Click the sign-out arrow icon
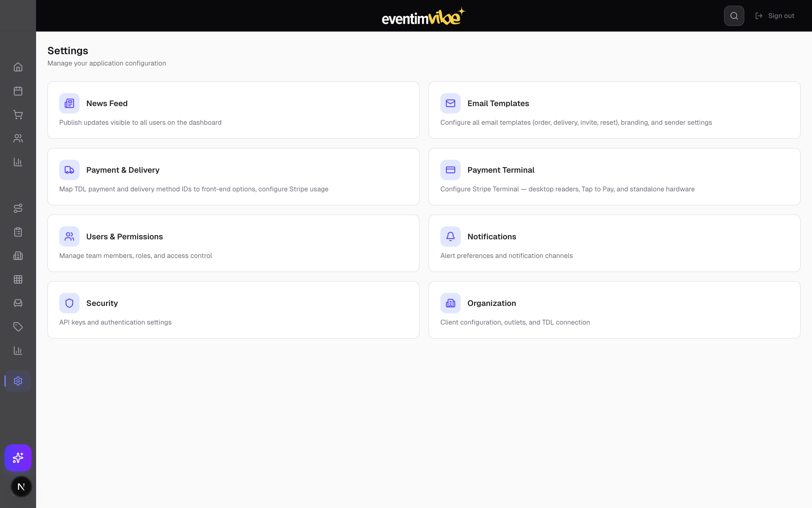Image resolution: width=812 pixels, height=508 pixels. 759,16
